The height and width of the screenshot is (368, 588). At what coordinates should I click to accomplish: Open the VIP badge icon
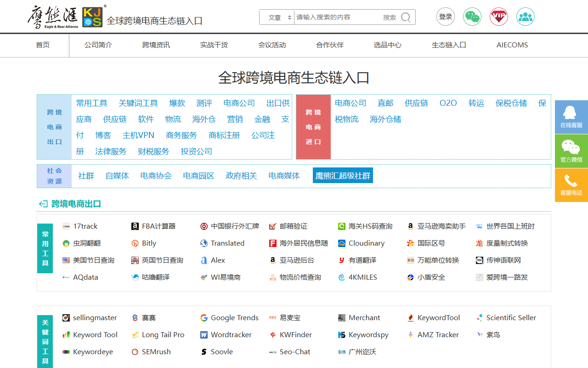tap(498, 17)
